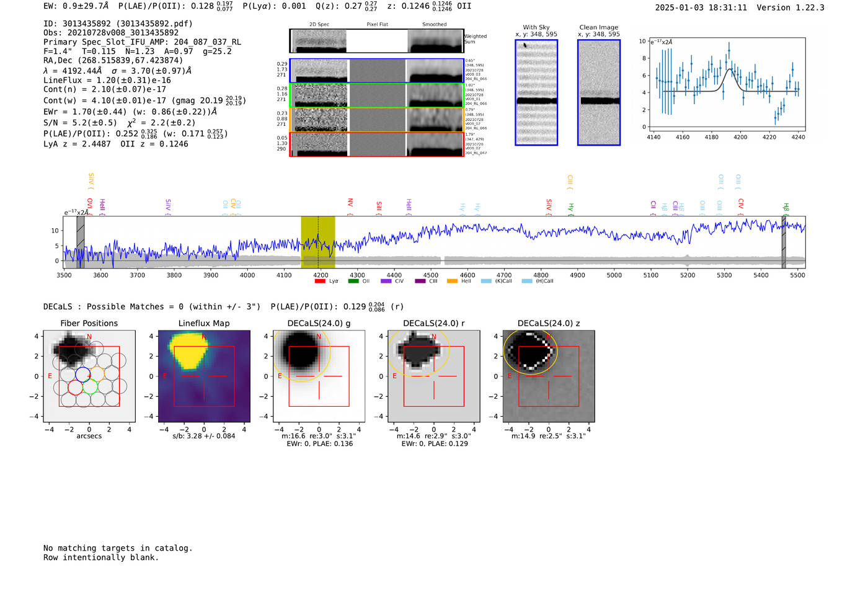Open the DECaLS(24.0) z image
The width and height of the screenshot is (868, 591).
coord(549,377)
